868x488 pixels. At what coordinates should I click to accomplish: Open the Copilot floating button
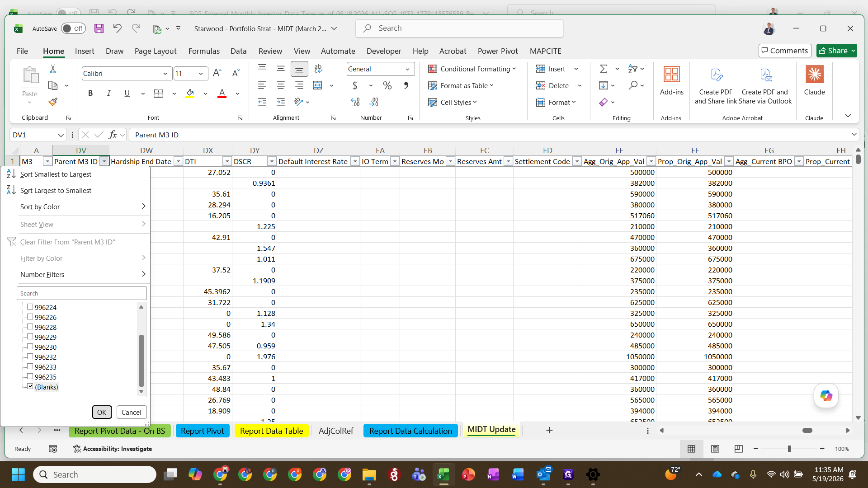tap(826, 396)
